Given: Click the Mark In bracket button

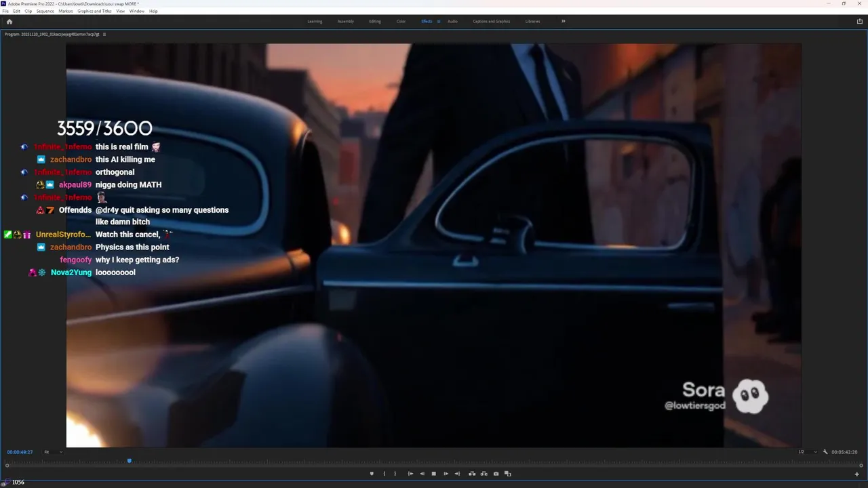Looking at the screenshot, I should point(384,474).
